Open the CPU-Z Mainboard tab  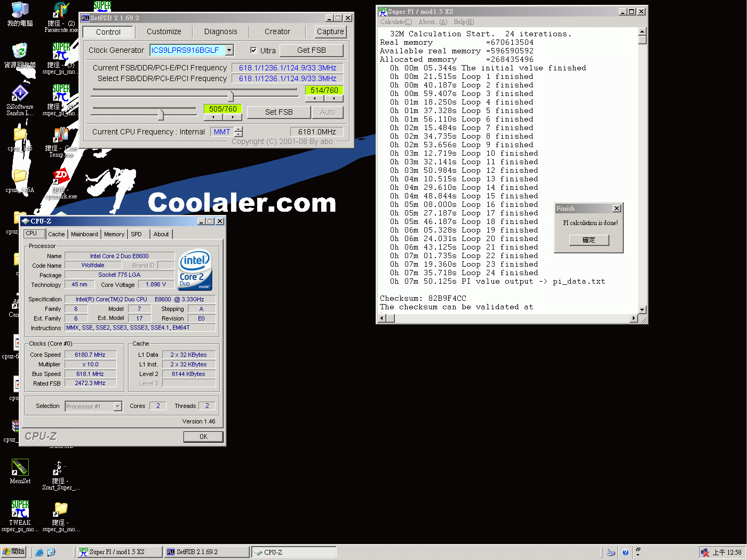coord(84,234)
